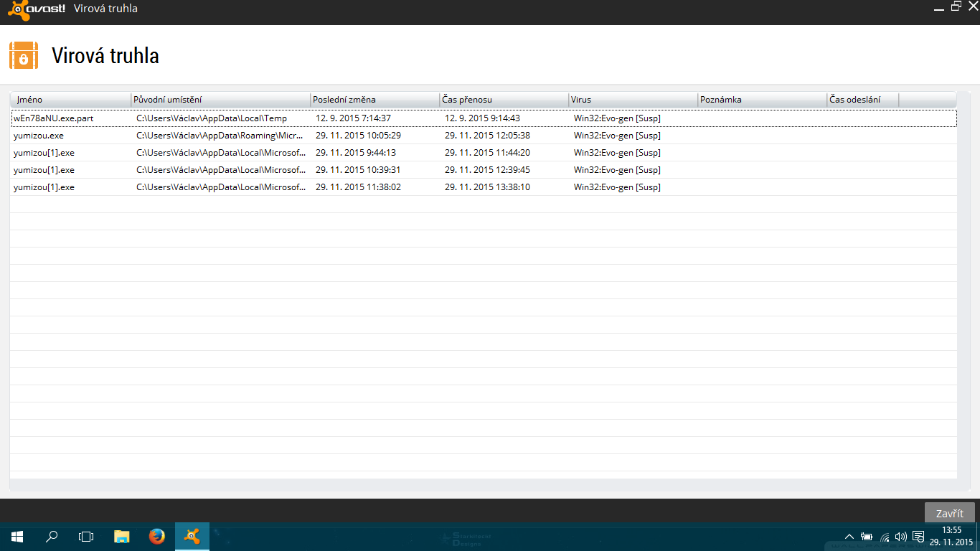Click transfer time 29. 11. 2015 12:39:45

[x=487, y=170]
